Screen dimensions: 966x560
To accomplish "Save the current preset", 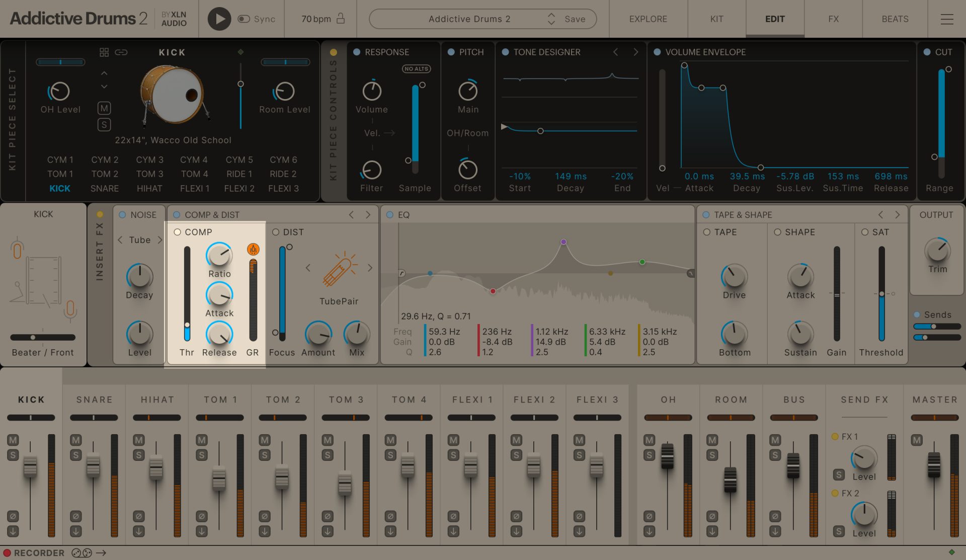I will 575,19.
